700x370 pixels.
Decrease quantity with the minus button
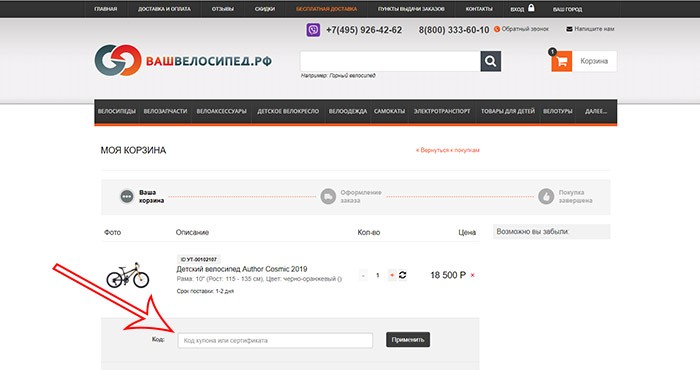[x=363, y=275]
